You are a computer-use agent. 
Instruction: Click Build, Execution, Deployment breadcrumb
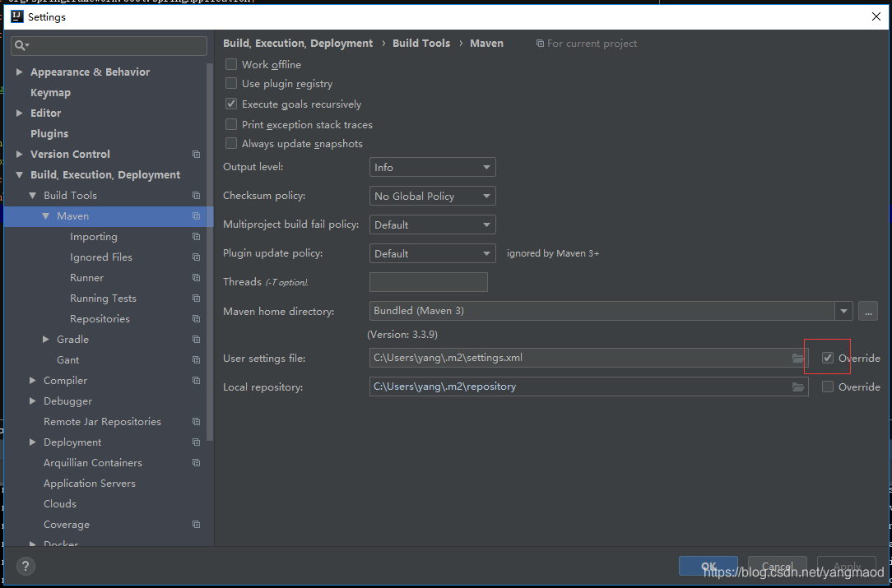[298, 44]
